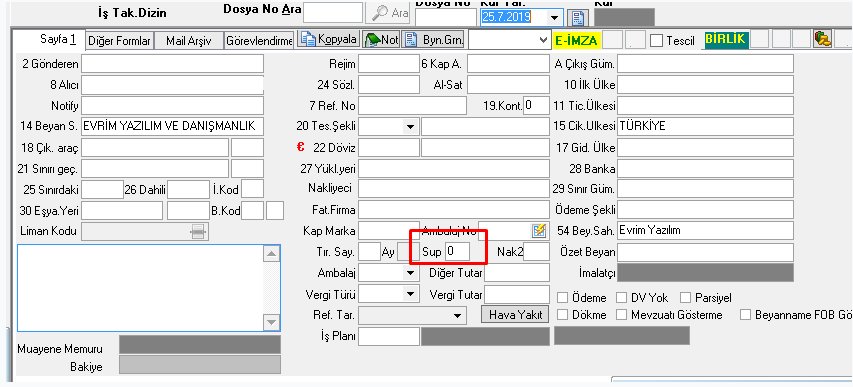
Task: Click the Ara search magnifier button
Action: 388,13
